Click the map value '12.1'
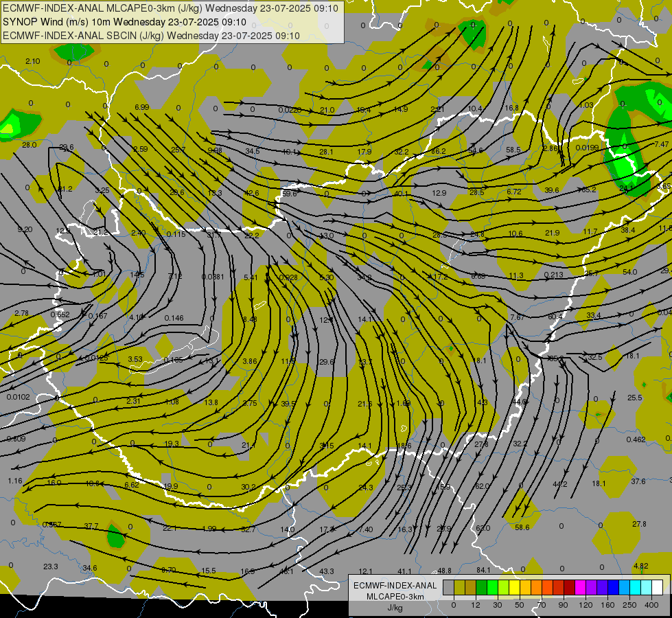 pyautogui.click(x=365, y=571)
